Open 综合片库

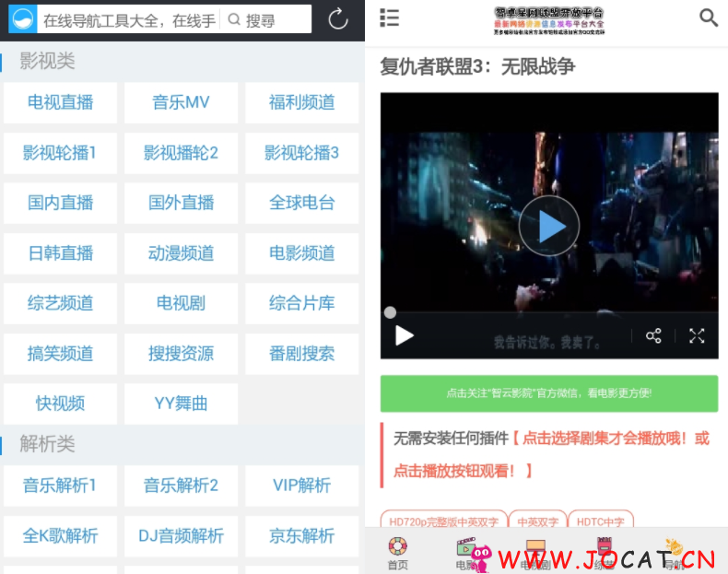[x=301, y=303]
